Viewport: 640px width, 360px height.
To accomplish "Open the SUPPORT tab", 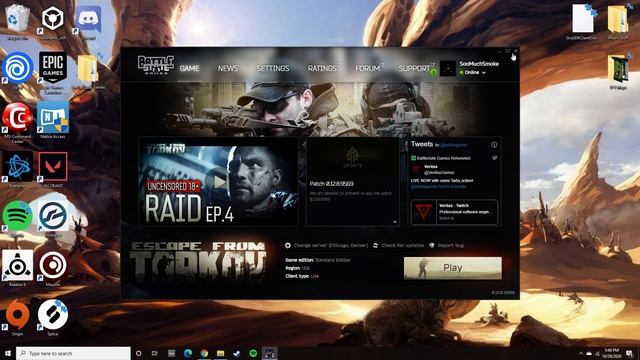I will point(414,68).
